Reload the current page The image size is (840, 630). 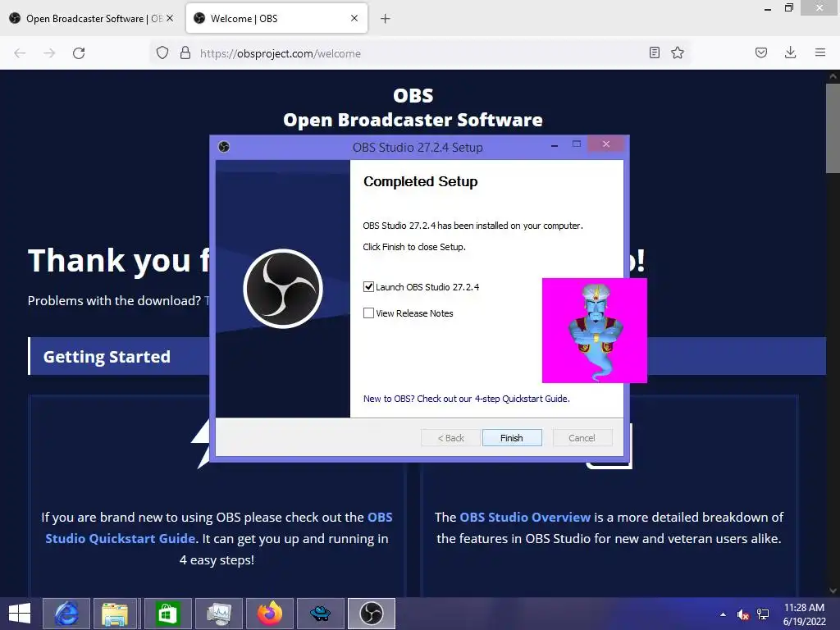(79, 53)
